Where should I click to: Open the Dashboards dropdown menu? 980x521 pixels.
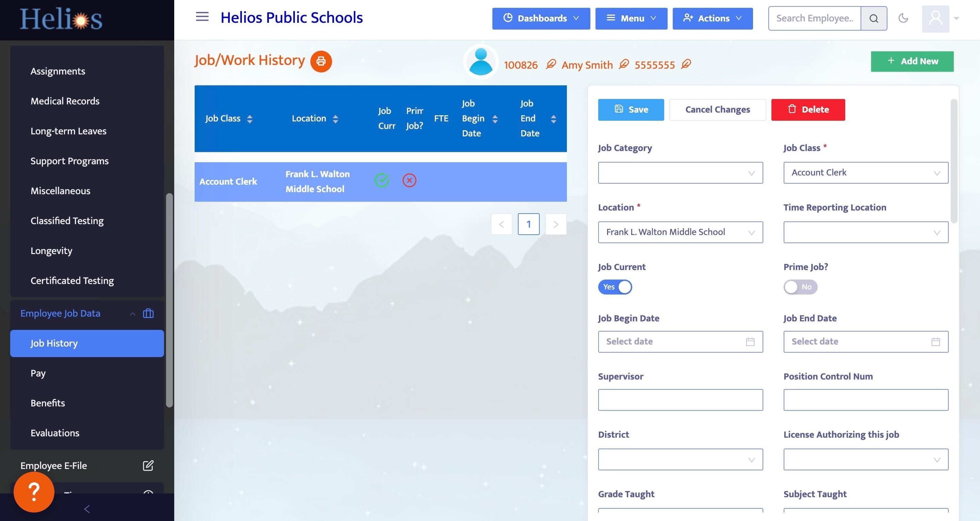coord(541,18)
